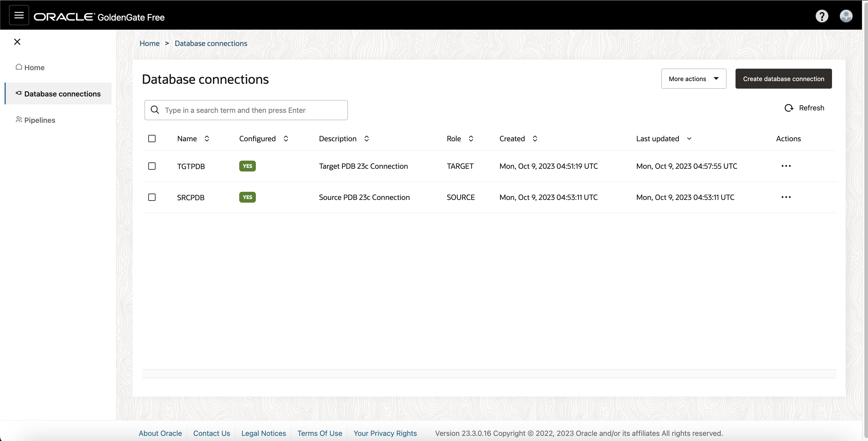Click Create database connection button
The height and width of the screenshot is (441, 868).
point(783,79)
